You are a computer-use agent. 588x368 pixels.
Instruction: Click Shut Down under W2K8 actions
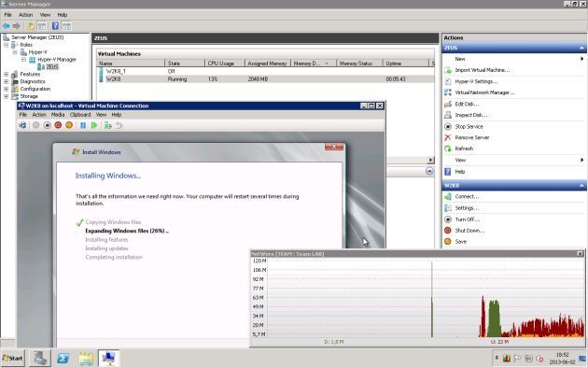[x=469, y=231]
